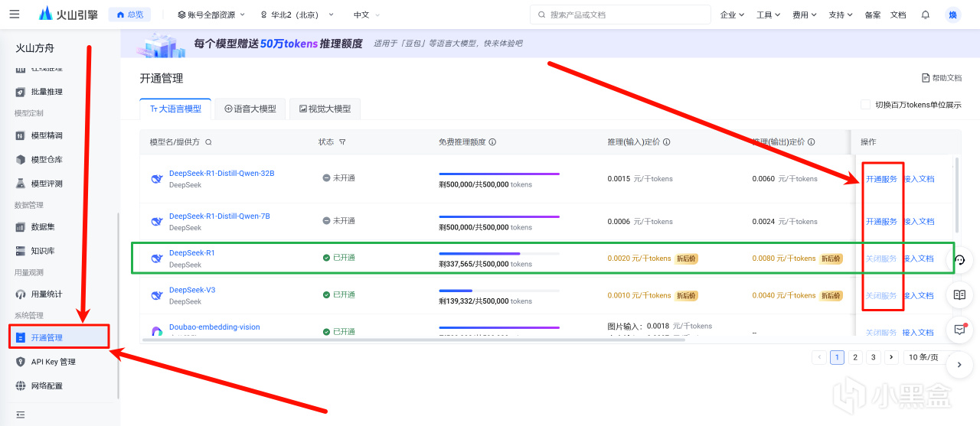Open the floating book documentation icon
This screenshot has height=426, width=980.
959,294
